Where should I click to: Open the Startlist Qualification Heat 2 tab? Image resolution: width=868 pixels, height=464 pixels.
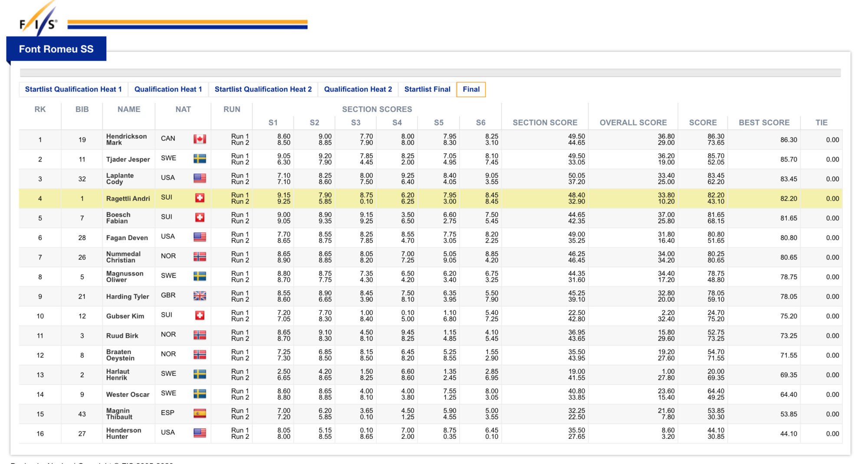263,89
